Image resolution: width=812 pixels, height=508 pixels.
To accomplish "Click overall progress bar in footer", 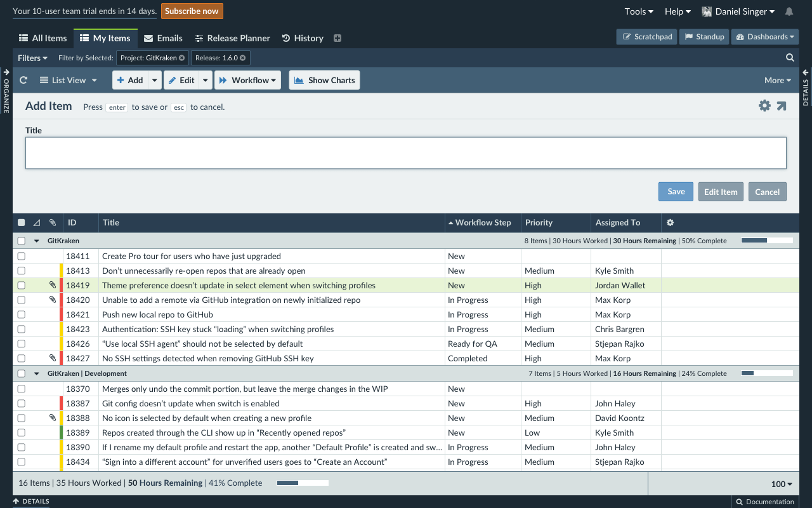I will coord(303,483).
